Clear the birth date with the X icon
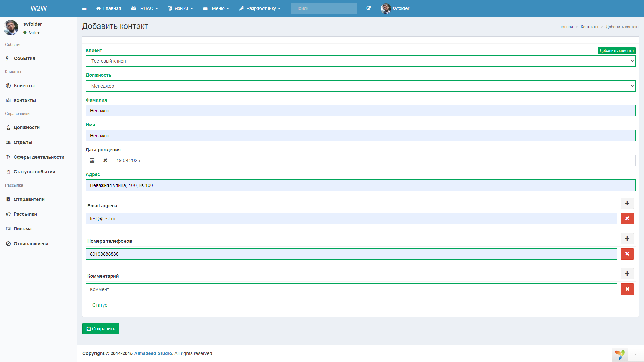Screen dimensions: 644x362 [x=105, y=160]
